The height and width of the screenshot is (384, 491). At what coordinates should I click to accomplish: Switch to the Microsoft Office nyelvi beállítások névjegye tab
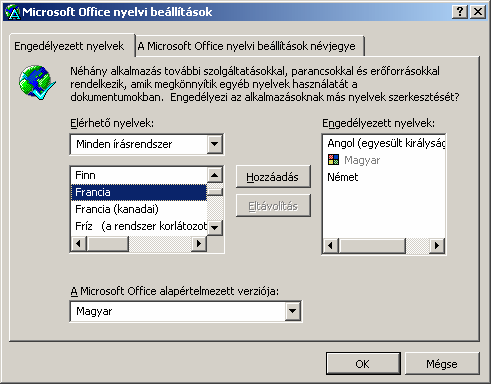(249, 46)
